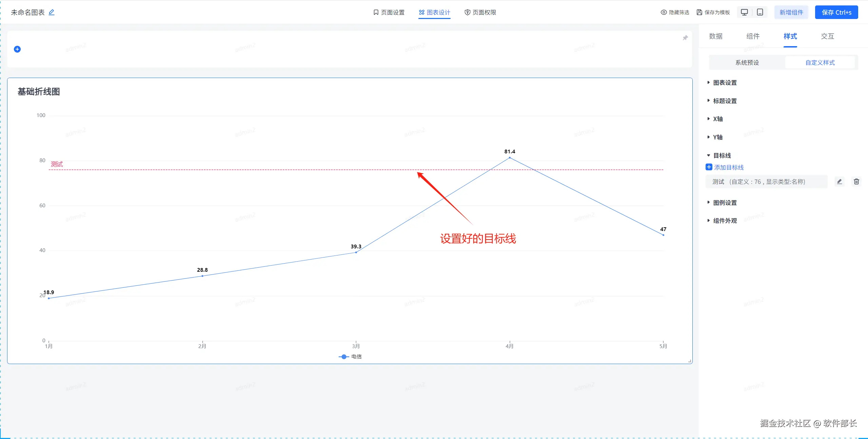868x439 pixels.
Task: Switch to mobile preview icon
Action: click(760, 12)
